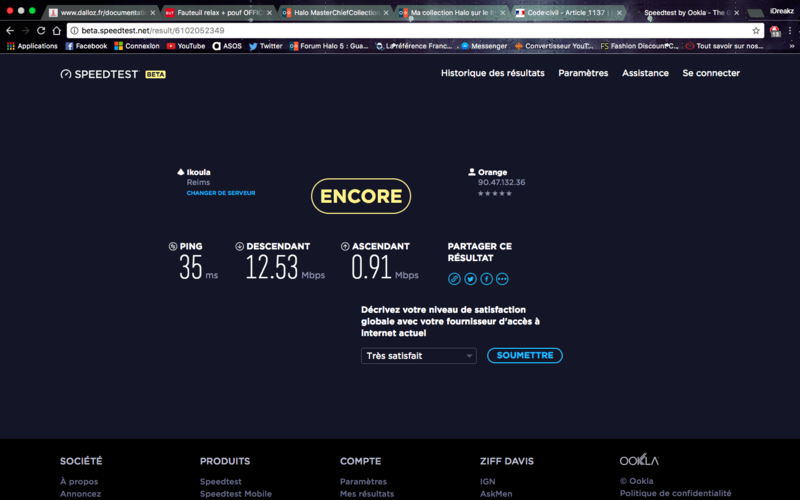Reload the page using browser refresh icon
This screenshot has height=500, width=800.
[x=44, y=31]
